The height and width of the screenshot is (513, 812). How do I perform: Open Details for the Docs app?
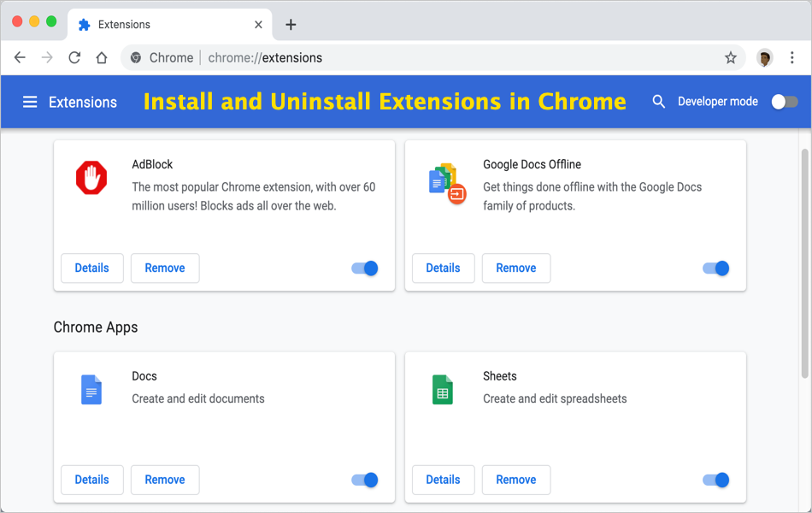pos(92,480)
